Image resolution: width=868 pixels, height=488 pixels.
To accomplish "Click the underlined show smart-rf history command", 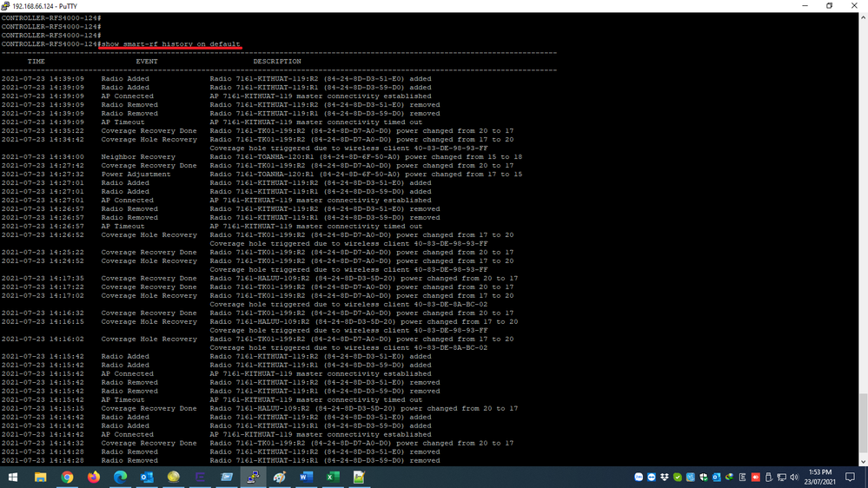I will (170, 43).
